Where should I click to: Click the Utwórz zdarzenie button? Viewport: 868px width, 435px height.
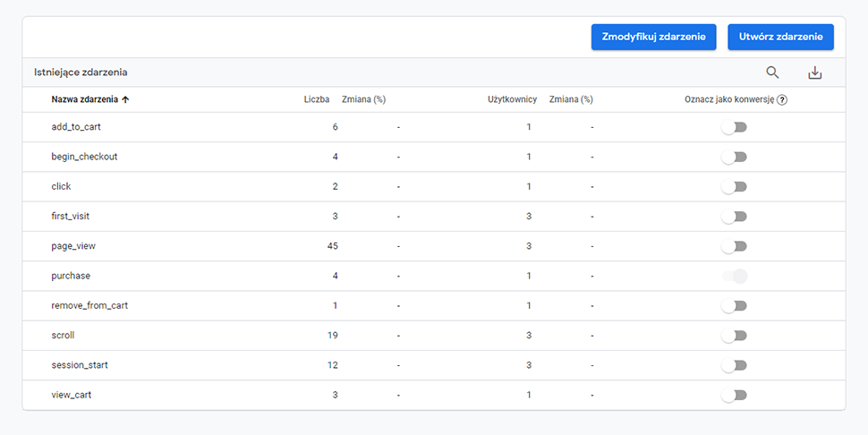coord(780,37)
